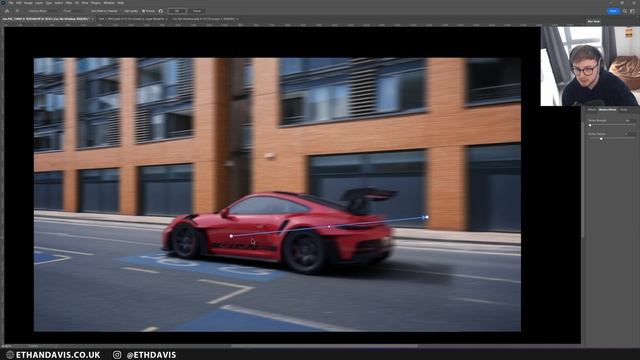
Task: Select the path blur start point
Action: coord(231,236)
